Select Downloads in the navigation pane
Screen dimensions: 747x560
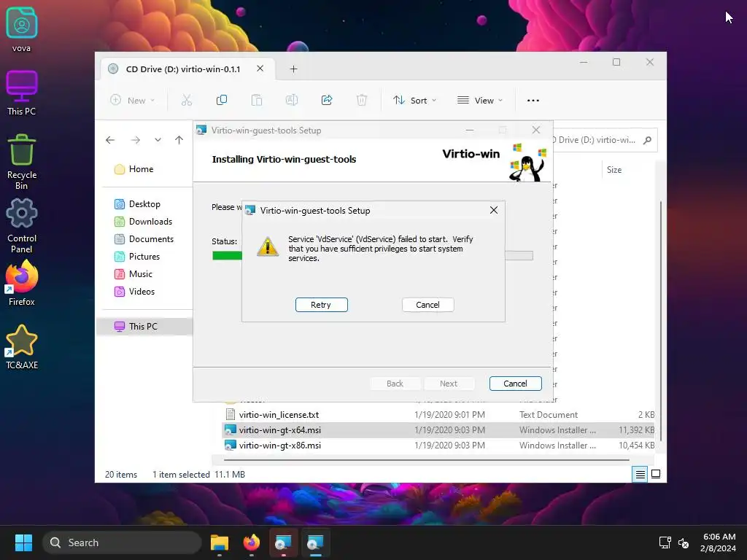[150, 222]
